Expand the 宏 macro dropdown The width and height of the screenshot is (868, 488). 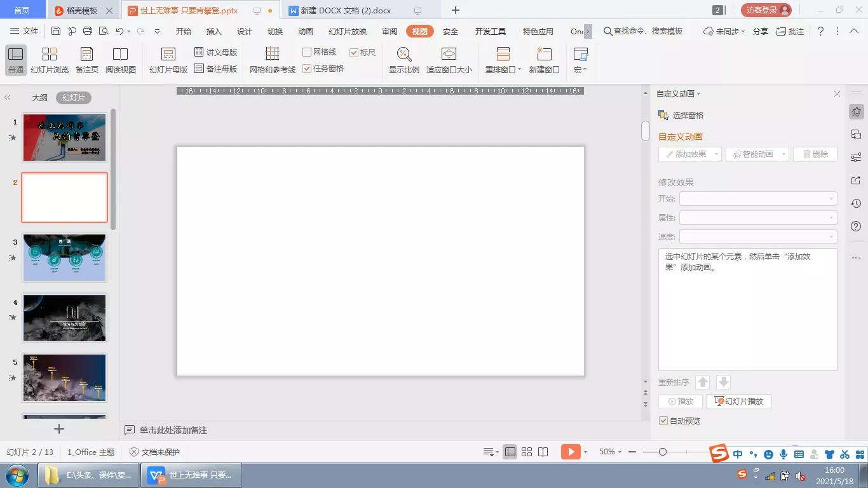tap(580, 60)
